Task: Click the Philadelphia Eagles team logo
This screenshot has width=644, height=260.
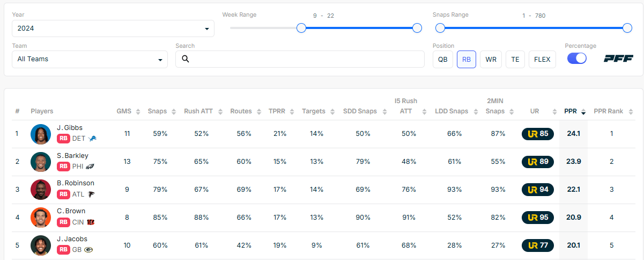Action: 90,167
